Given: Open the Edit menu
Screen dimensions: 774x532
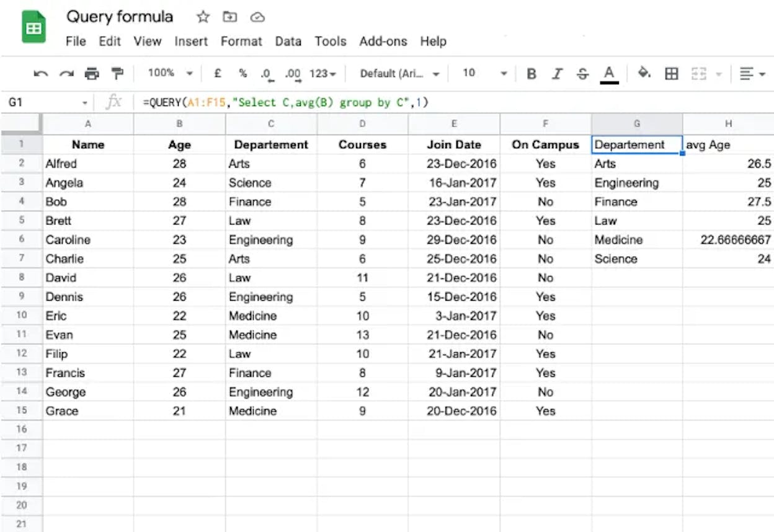Looking at the screenshot, I should [x=110, y=42].
